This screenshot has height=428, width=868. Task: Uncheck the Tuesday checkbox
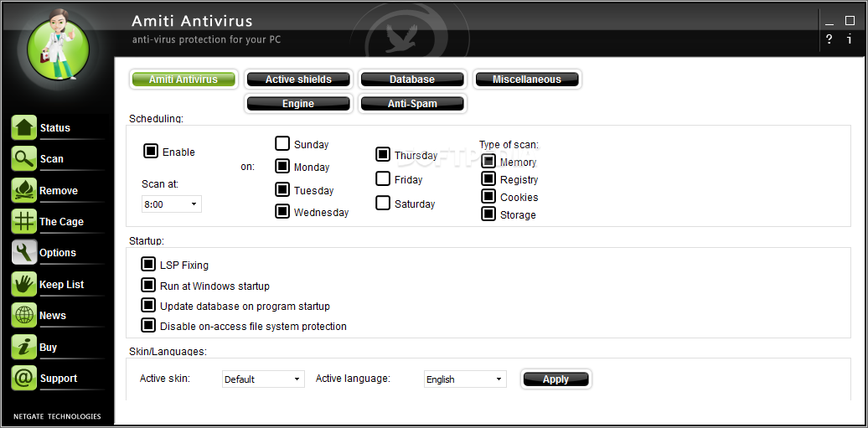(x=282, y=189)
